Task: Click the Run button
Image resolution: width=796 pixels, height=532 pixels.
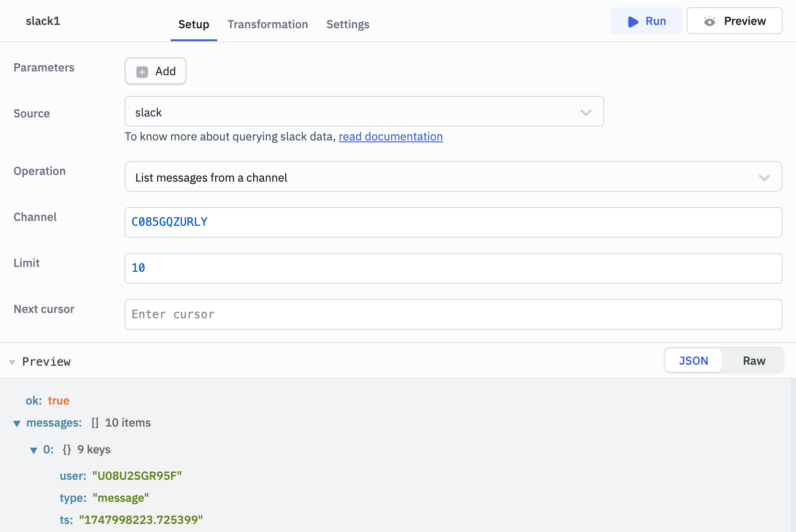Action: (x=646, y=21)
